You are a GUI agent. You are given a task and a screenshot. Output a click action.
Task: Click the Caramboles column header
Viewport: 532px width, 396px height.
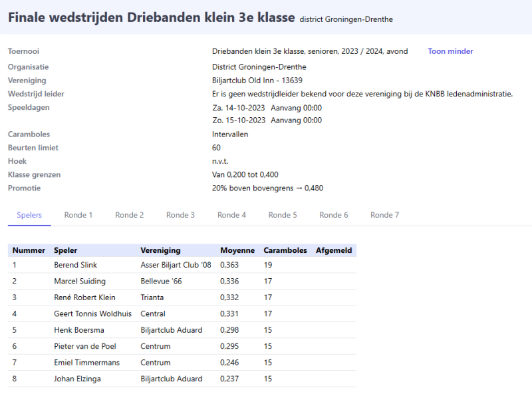pyautogui.click(x=285, y=251)
